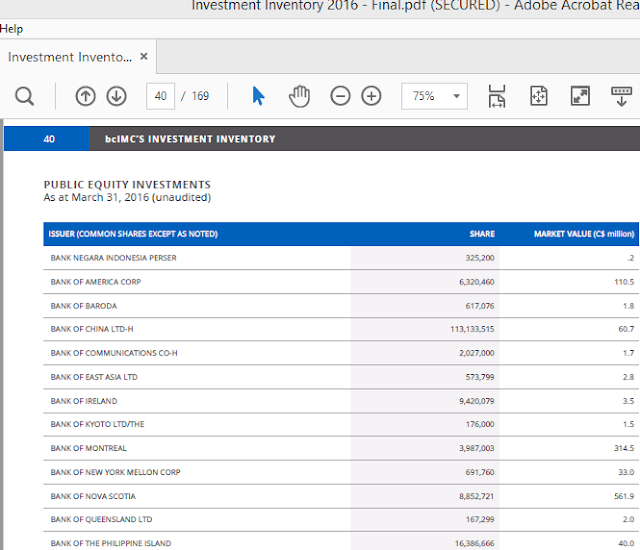Click BANK OF THE PHILIPPINE ISLAND issuer
This screenshot has width=640, height=550.
(111, 543)
